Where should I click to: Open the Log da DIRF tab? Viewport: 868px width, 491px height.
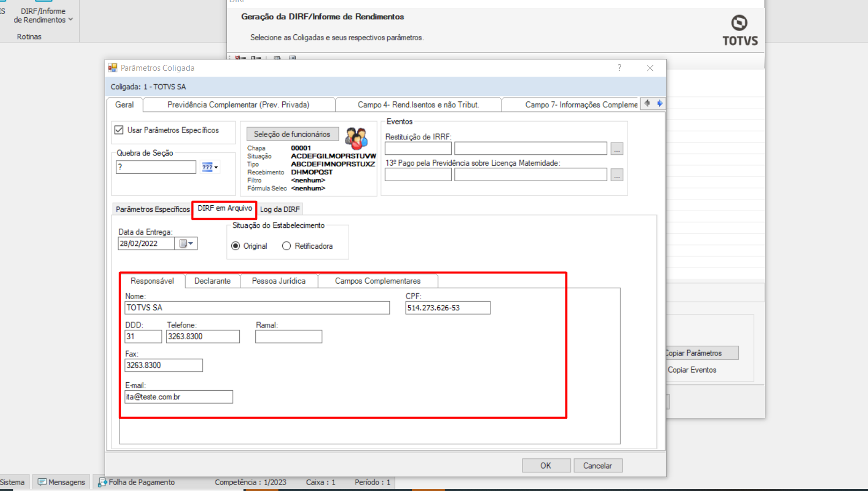tap(280, 209)
